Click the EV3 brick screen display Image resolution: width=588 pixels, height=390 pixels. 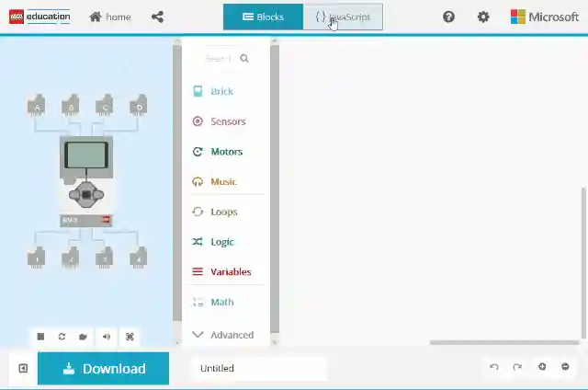pos(86,155)
